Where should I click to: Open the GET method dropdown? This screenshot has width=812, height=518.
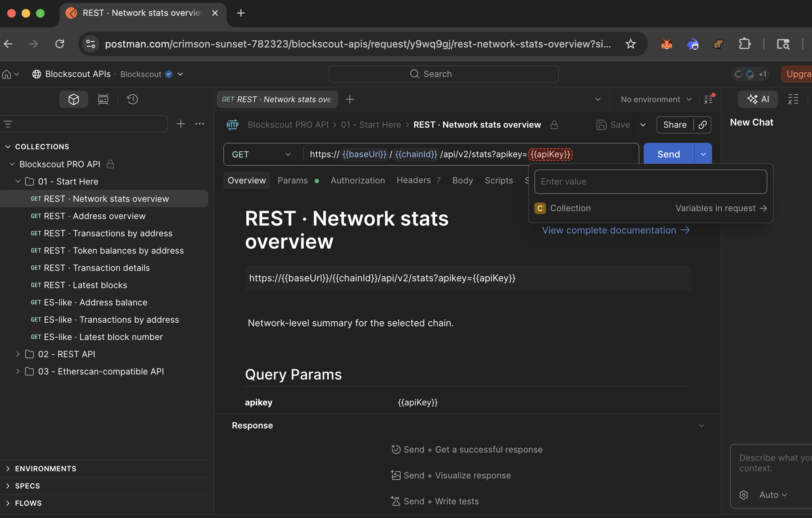point(261,154)
